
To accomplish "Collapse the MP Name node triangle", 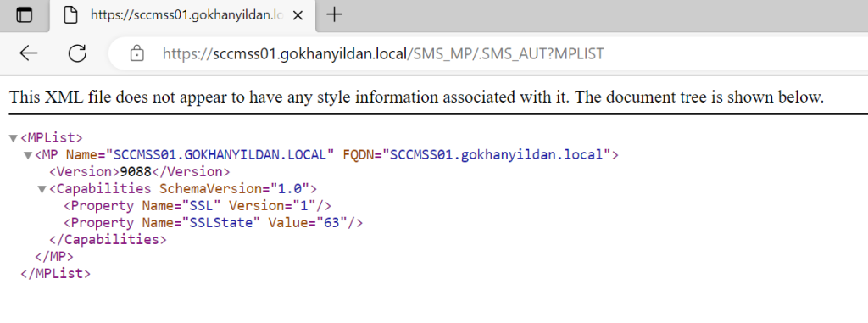I will [x=28, y=155].
